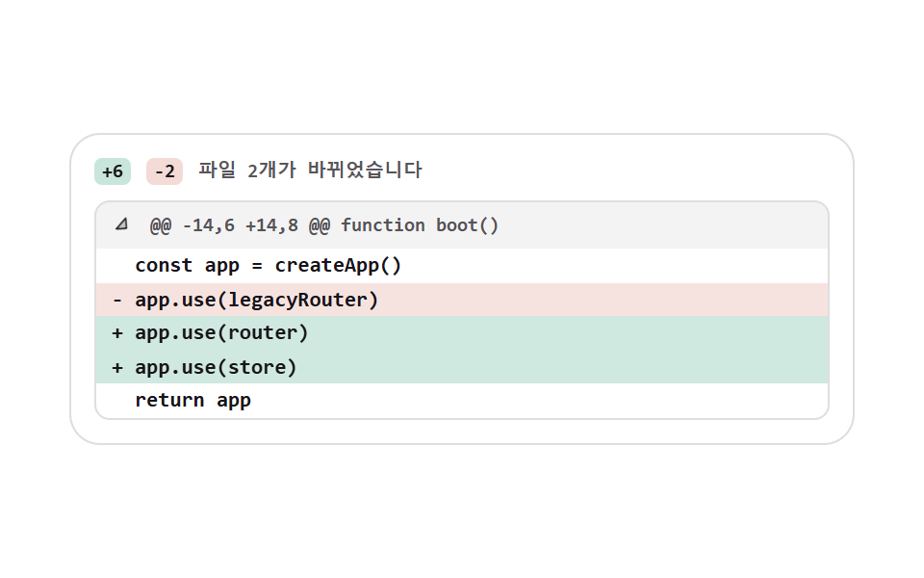Collapse the boot() diff hunk triangle
924x578 pixels.
coord(121,224)
